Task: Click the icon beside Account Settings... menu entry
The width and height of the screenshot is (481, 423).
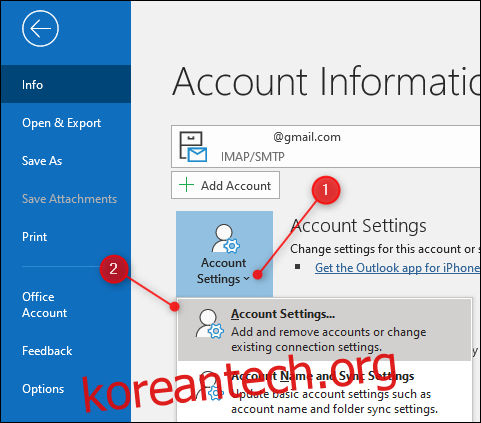Action: coord(209,324)
